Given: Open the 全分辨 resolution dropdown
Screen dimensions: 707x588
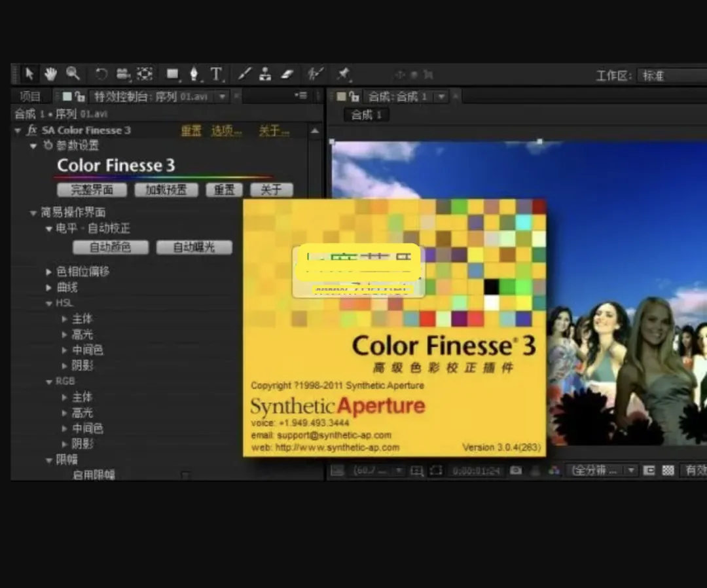Looking at the screenshot, I should [602, 471].
